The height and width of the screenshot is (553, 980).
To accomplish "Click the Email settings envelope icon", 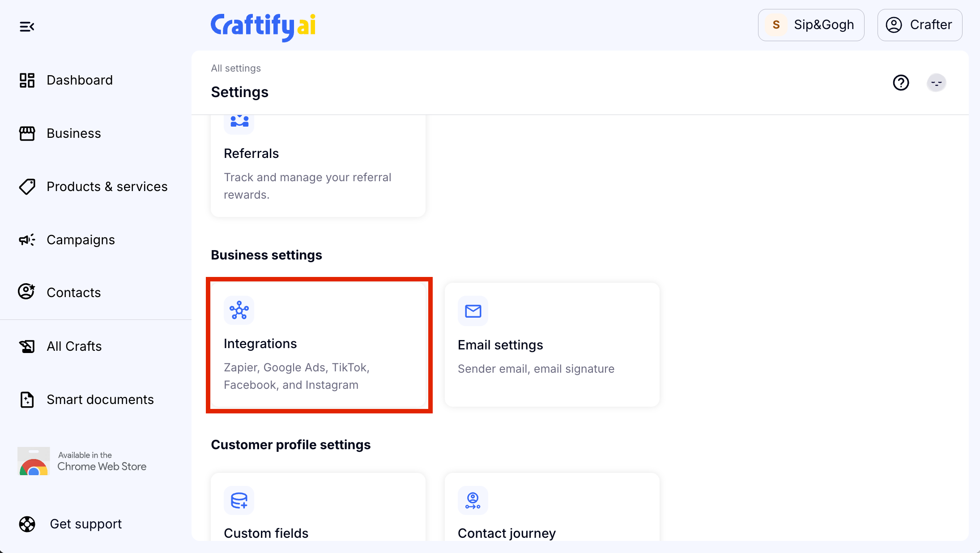I will click(473, 311).
